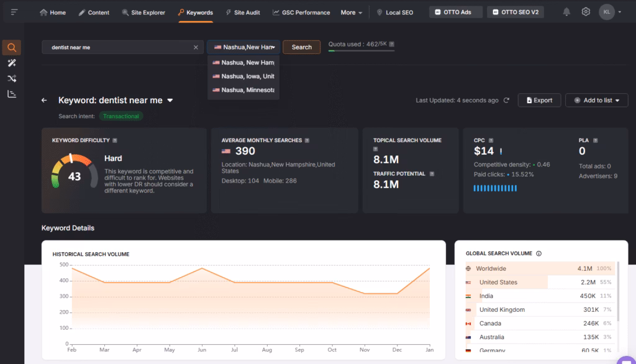Click the Search button
Viewport: 636px width, 364px height.
301,47
